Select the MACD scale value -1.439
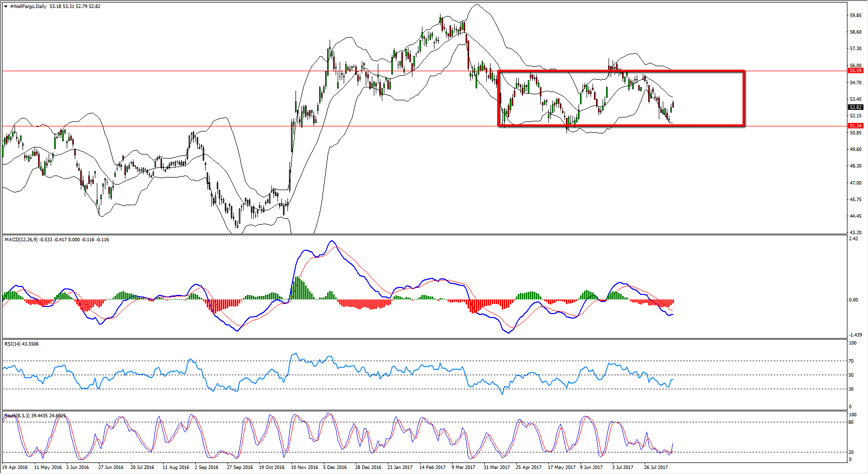The image size is (868, 474). 855,335
